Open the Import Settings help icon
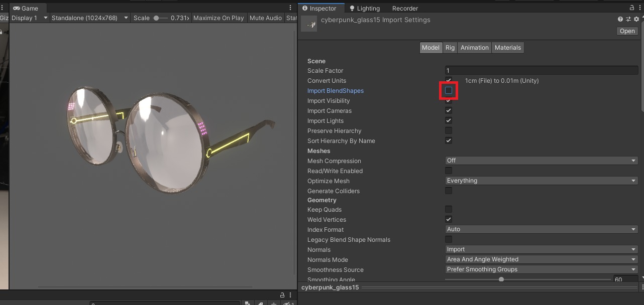644x305 pixels. coord(620,19)
